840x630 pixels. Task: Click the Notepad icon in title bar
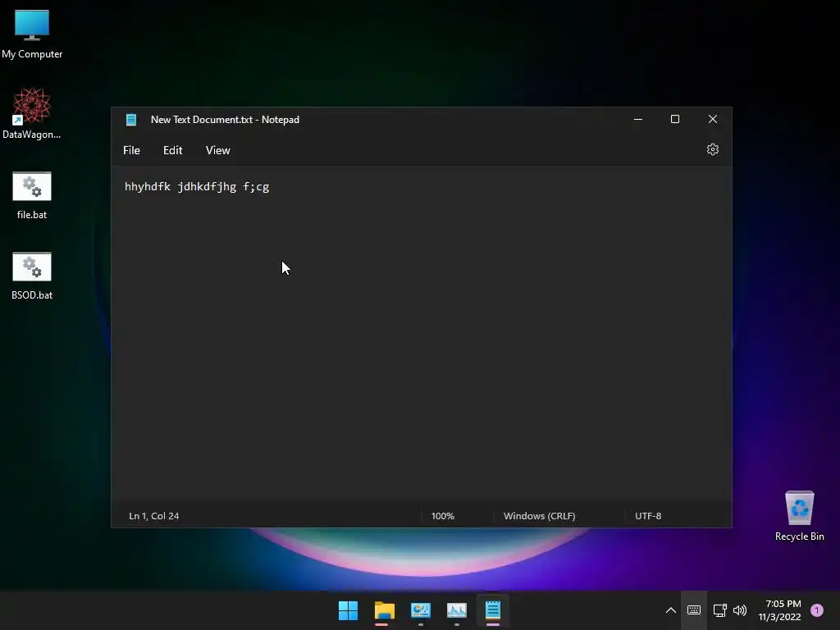click(x=131, y=120)
